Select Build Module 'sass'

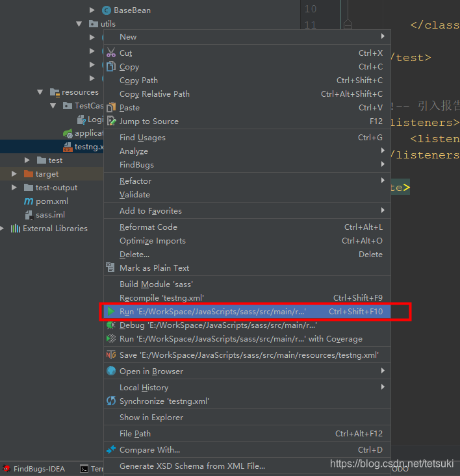247,284
